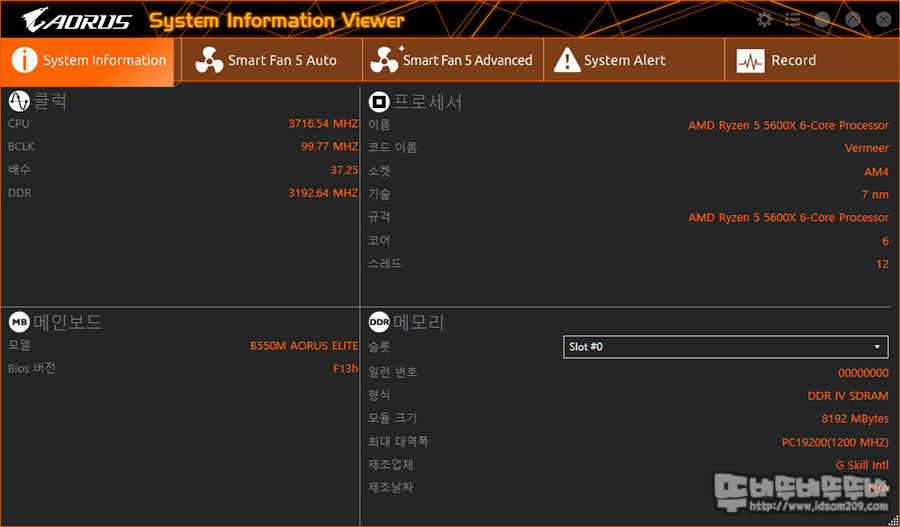This screenshot has height=527, width=900.
Task: Click motherboard model B550M AORUS ELITE
Action: pos(304,346)
